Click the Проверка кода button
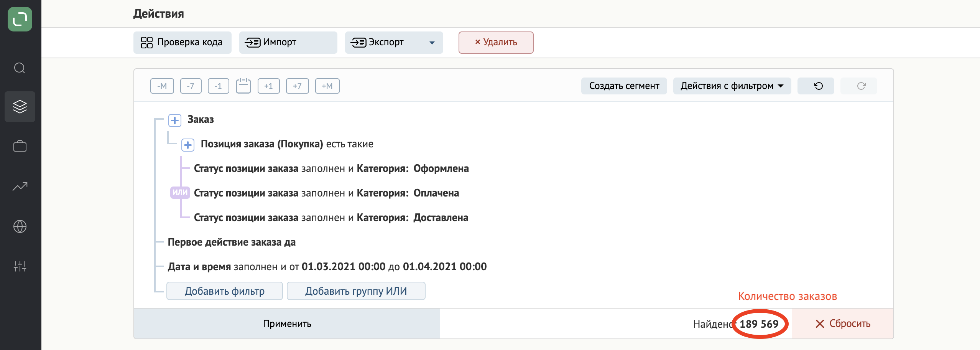The height and width of the screenshot is (350, 980). tap(183, 42)
